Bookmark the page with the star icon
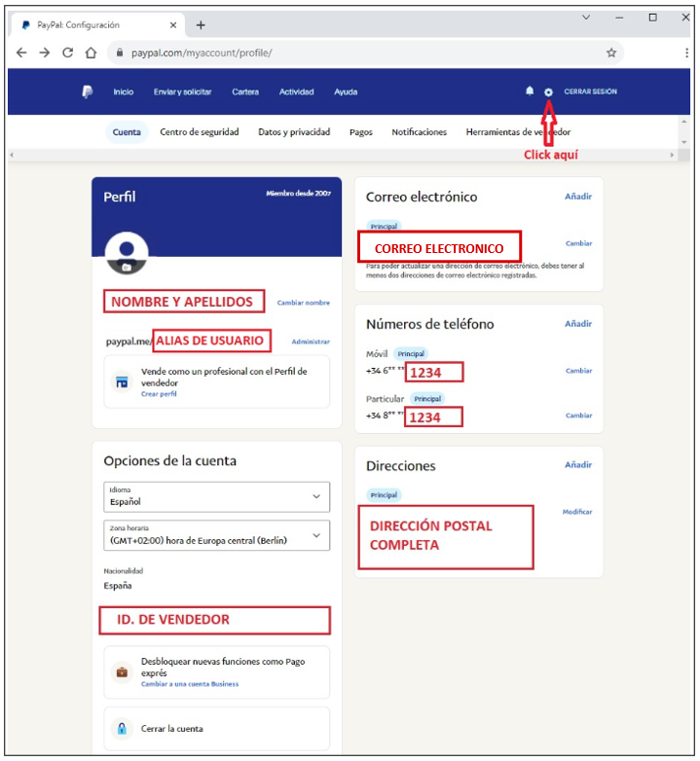This screenshot has width=700, height=761. tap(611, 53)
